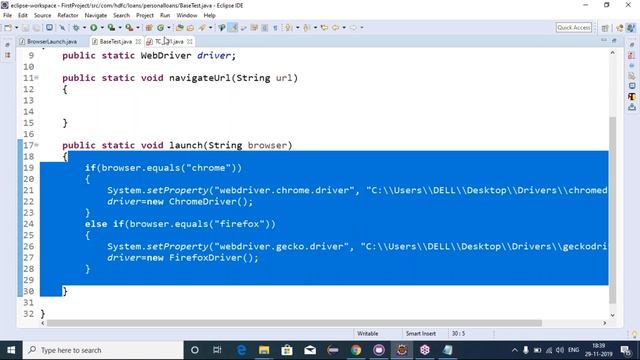Click the vertical editor scrollbar

pyautogui.click(x=612, y=210)
